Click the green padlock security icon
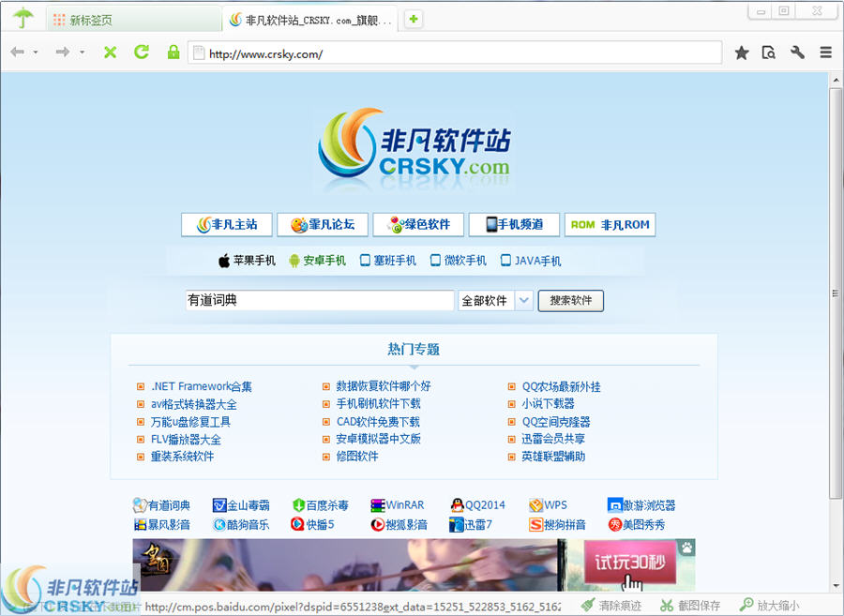The height and width of the screenshot is (616, 844). click(x=173, y=52)
